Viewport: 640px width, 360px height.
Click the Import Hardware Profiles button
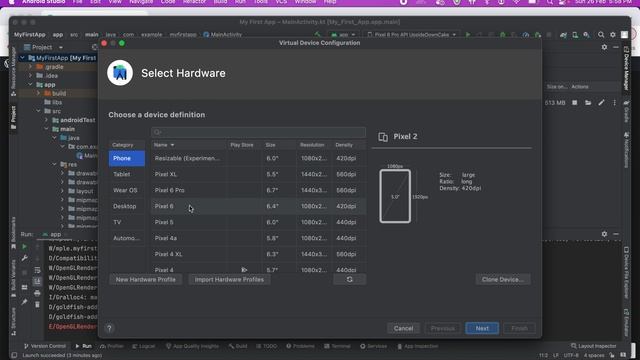(229, 280)
